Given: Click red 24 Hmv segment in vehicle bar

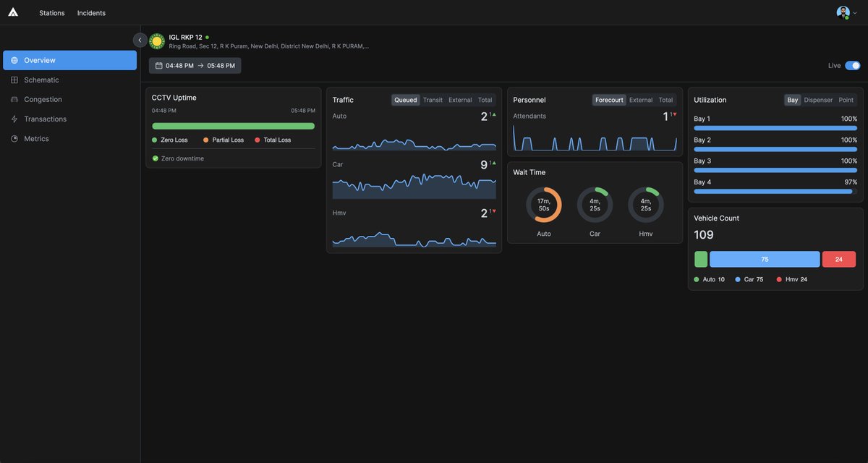Looking at the screenshot, I should pos(839,259).
